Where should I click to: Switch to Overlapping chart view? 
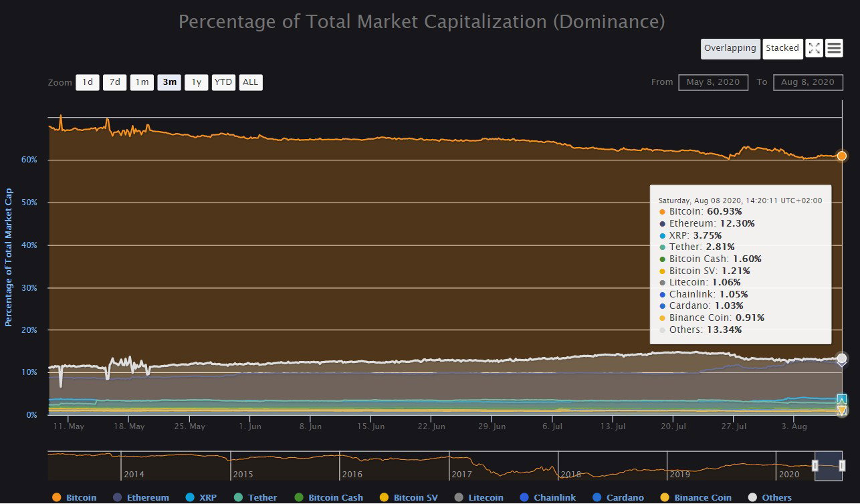730,48
